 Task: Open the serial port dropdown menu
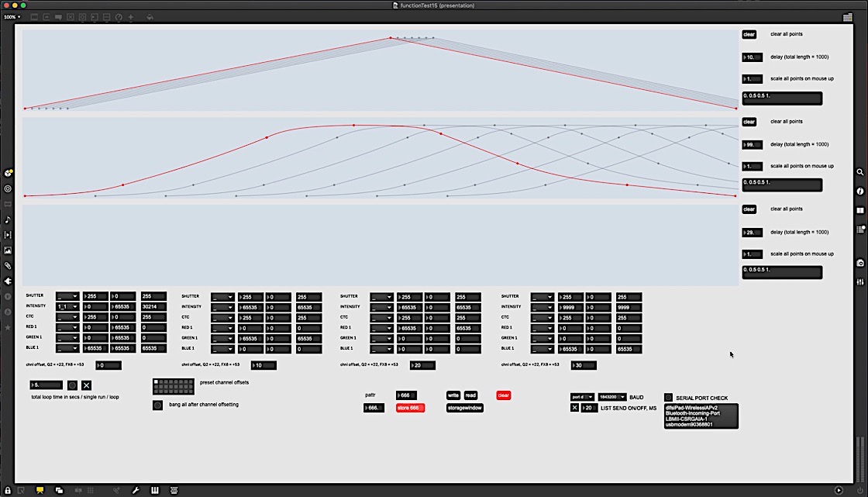pos(582,397)
